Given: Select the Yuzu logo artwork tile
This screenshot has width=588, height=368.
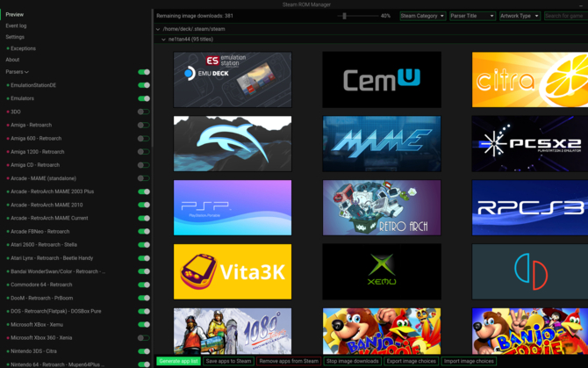Looking at the screenshot, I should pos(530,271).
